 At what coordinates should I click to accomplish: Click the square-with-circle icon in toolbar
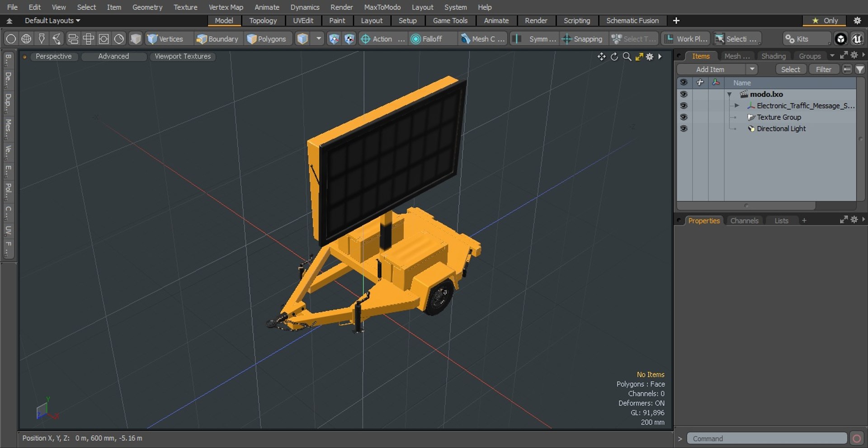[104, 39]
